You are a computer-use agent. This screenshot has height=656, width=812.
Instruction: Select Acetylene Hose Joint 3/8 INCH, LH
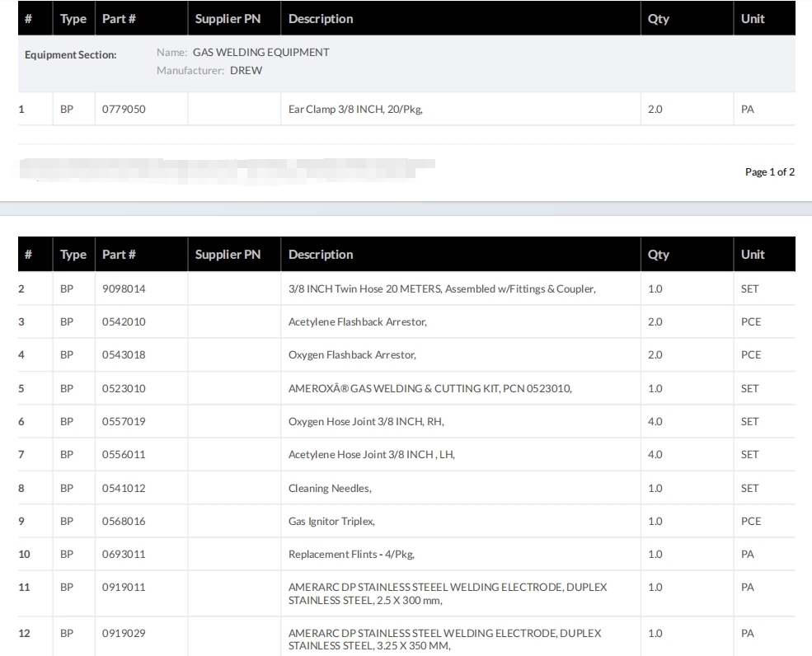coord(371,455)
